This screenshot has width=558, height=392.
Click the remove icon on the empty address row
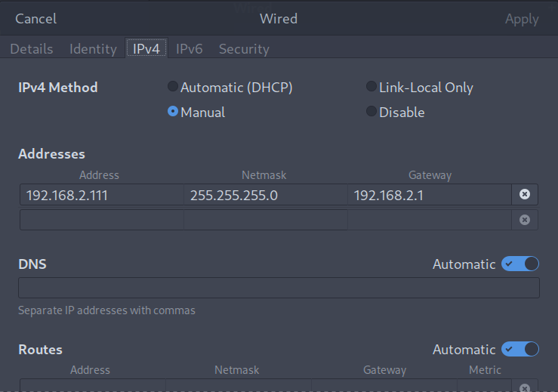(525, 220)
